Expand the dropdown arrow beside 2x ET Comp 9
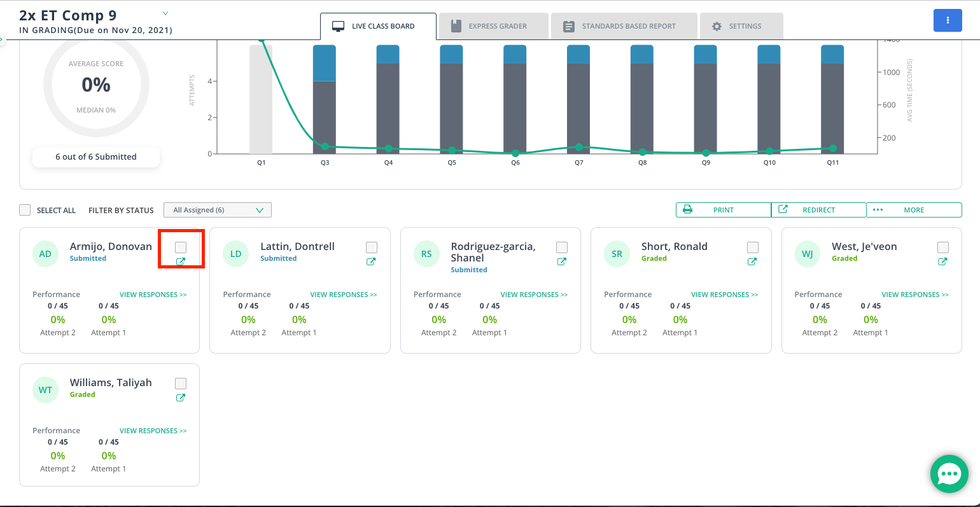 click(x=165, y=13)
